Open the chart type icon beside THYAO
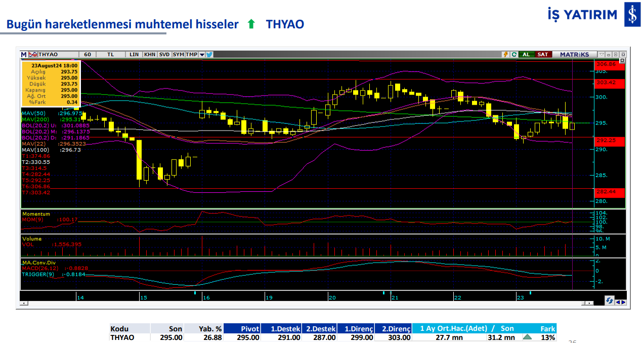The height and width of the screenshot is (343, 644). click(x=32, y=54)
